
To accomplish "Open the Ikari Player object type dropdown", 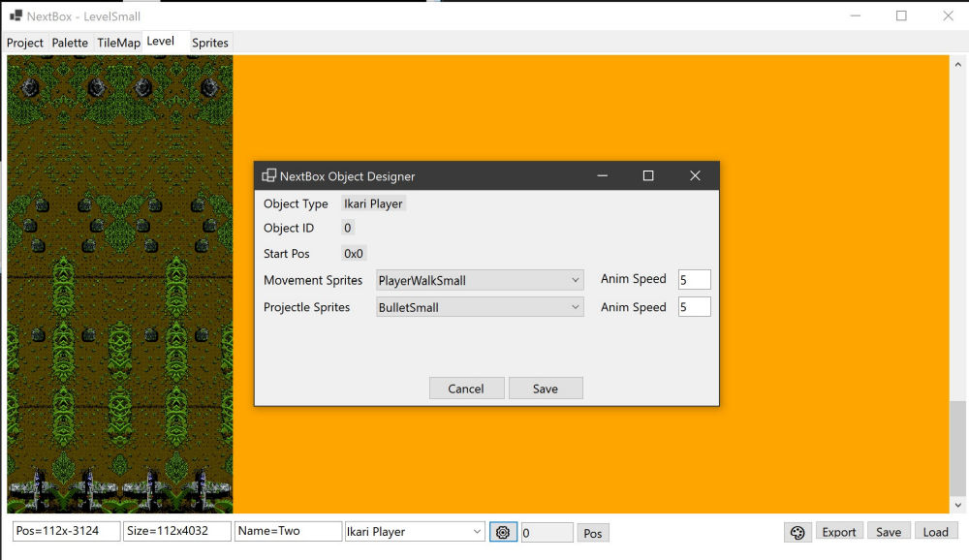I will pos(414,532).
